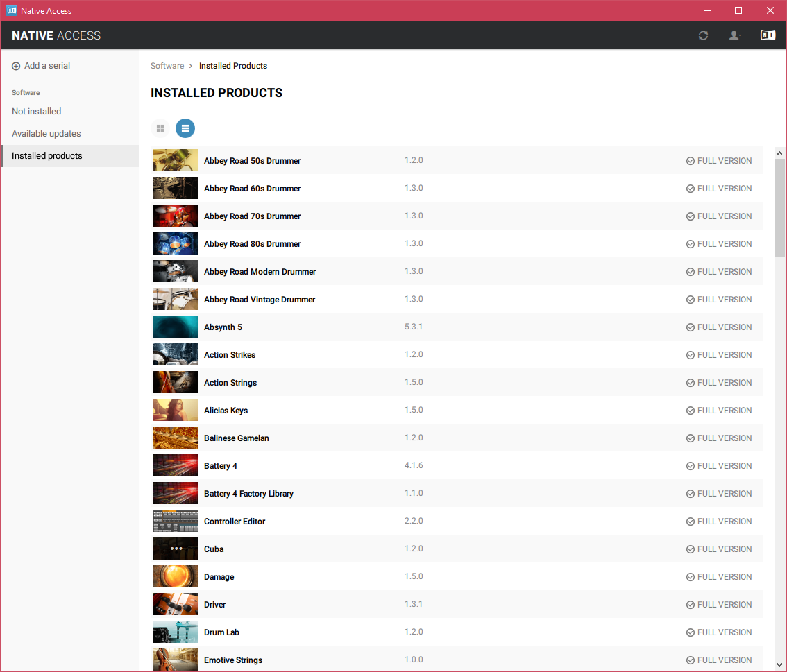
Task: Click the Abbey Road 80s Drummer thumbnail
Action: pyautogui.click(x=176, y=243)
